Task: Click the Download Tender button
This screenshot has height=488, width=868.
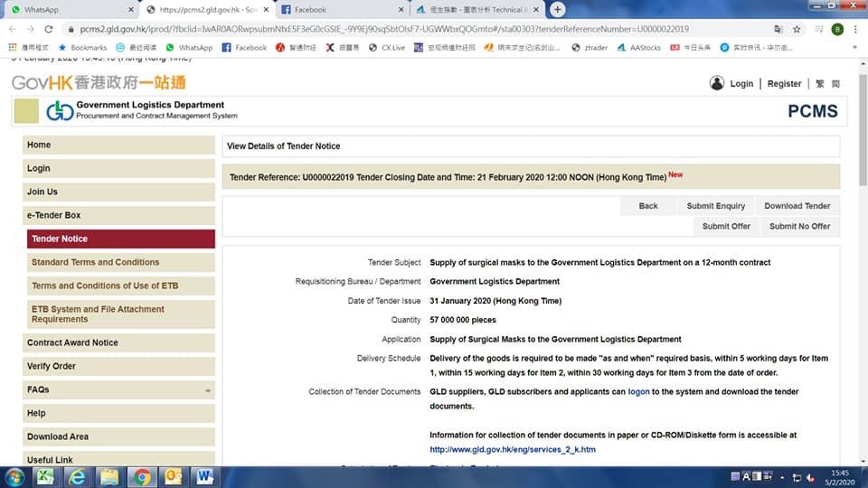Action: (x=797, y=206)
